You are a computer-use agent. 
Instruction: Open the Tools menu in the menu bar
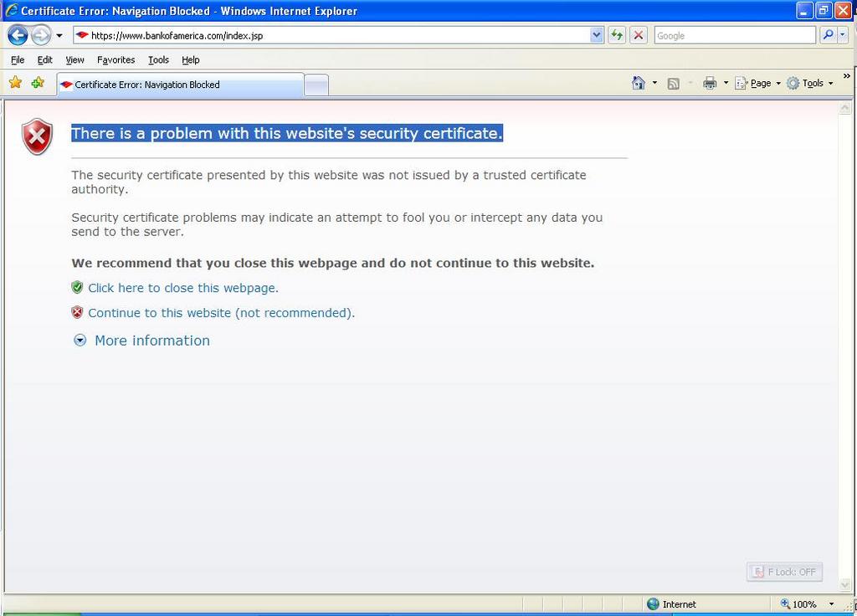[x=158, y=59]
